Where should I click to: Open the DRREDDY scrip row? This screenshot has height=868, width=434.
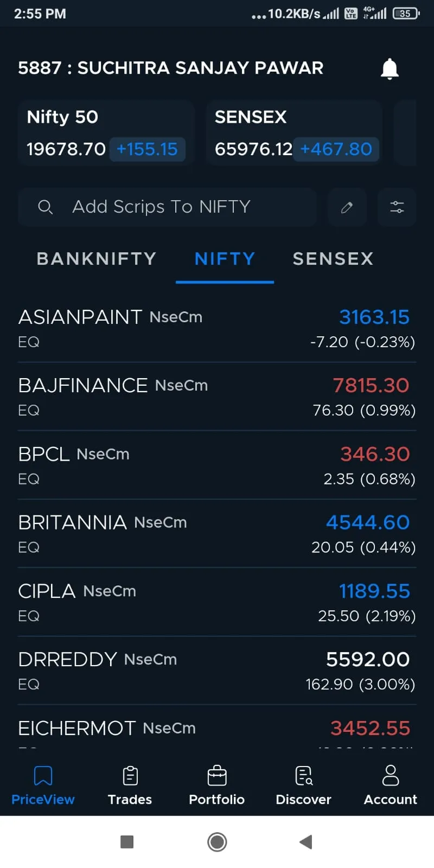point(217,671)
